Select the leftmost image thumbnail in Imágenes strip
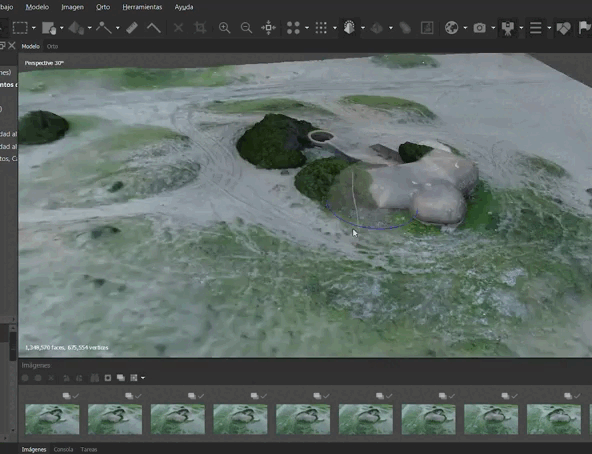592x454 pixels. tap(52, 419)
